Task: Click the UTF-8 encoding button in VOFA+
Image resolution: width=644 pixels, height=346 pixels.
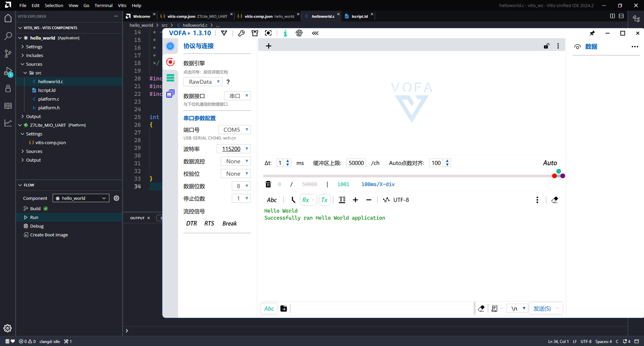Action: [401, 200]
